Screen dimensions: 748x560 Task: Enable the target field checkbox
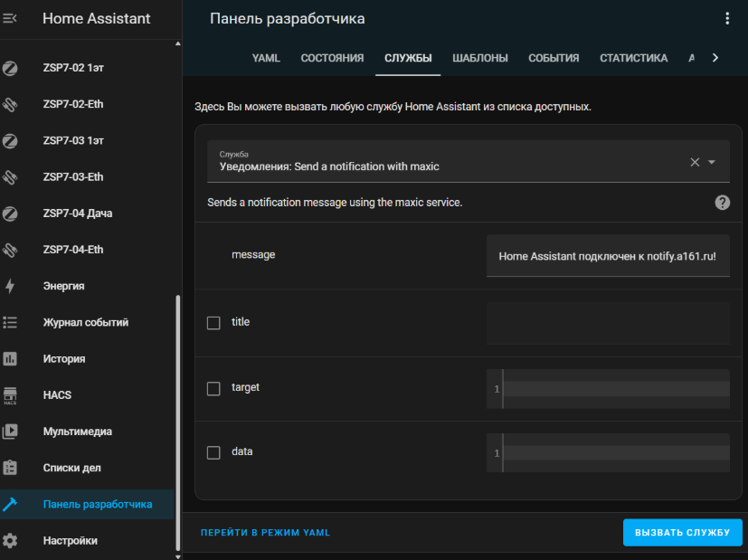pyautogui.click(x=213, y=388)
